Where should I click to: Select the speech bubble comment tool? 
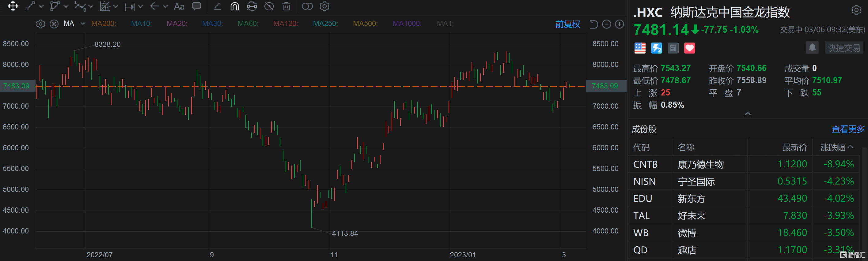[196, 6]
